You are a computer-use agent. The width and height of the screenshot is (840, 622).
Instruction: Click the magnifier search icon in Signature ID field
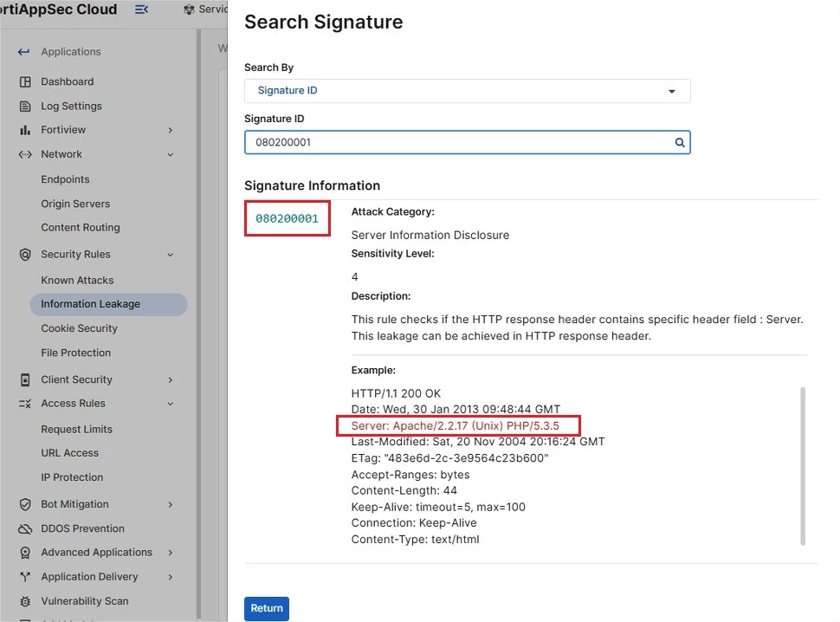pos(679,143)
